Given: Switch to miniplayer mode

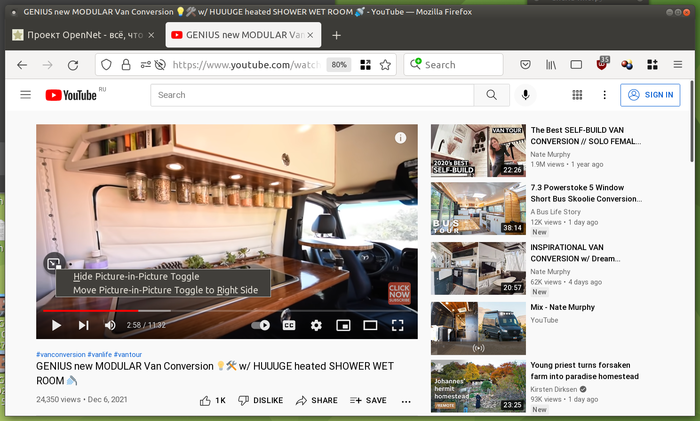Looking at the screenshot, I should click(343, 325).
